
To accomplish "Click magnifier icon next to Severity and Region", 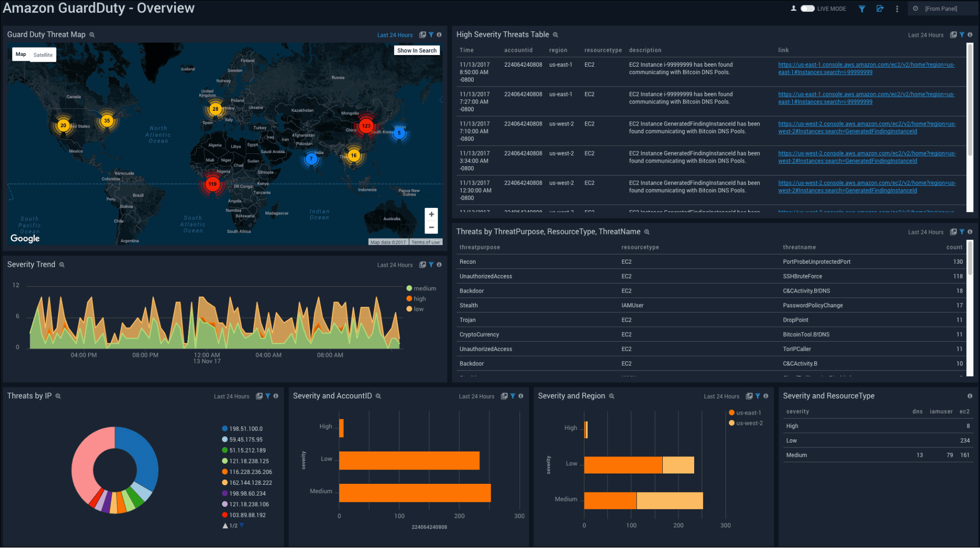I will click(x=611, y=396).
